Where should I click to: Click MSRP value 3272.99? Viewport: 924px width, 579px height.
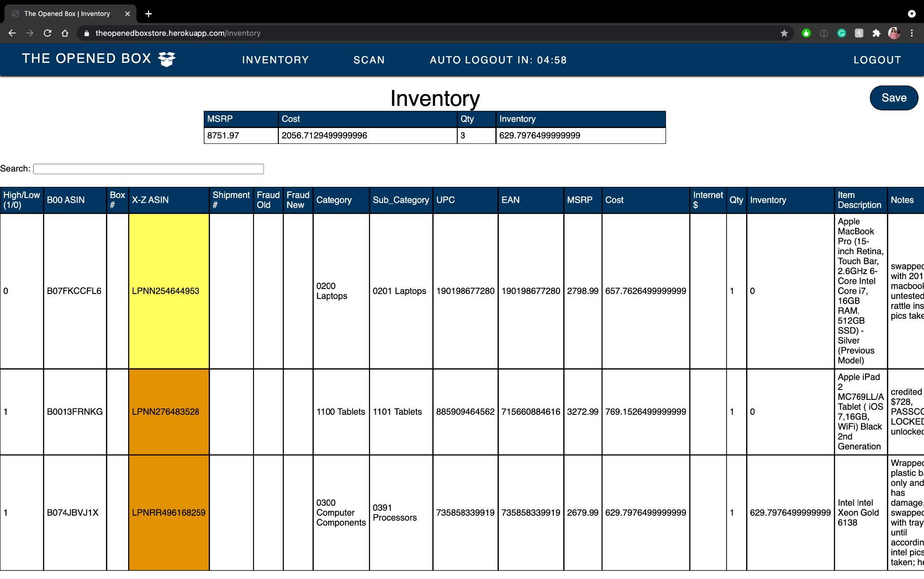tap(583, 412)
